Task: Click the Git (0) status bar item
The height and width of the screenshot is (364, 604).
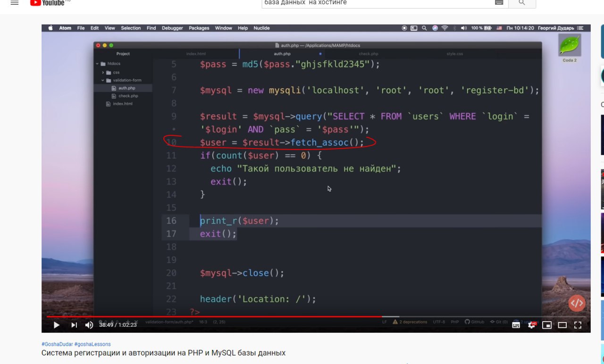Action: 499,322
